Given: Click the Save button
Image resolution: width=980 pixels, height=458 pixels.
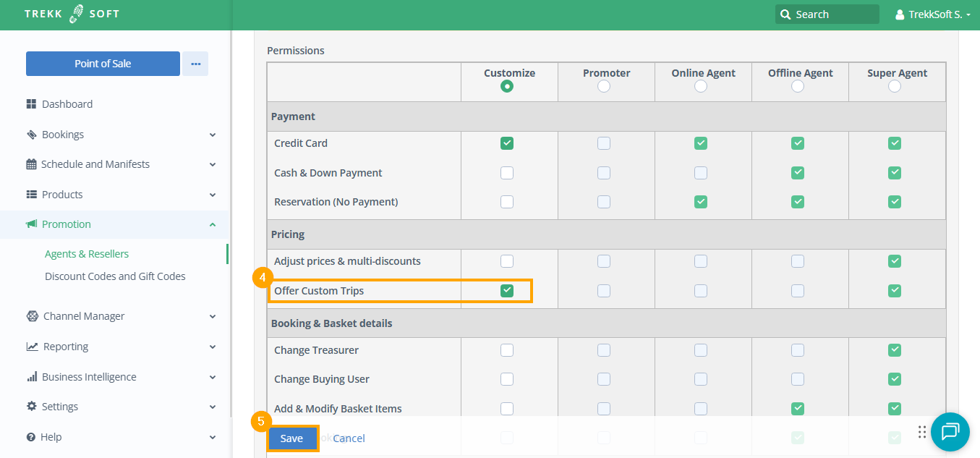Looking at the screenshot, I should pyautogui.click(x=291, y=438).
